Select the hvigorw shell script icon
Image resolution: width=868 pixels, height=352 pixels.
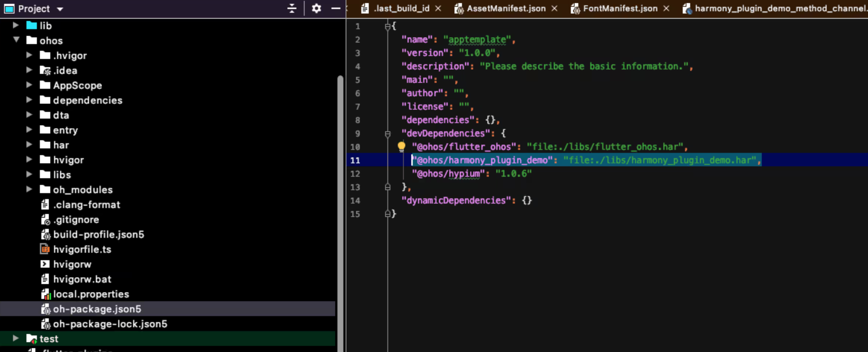point(45,264)
